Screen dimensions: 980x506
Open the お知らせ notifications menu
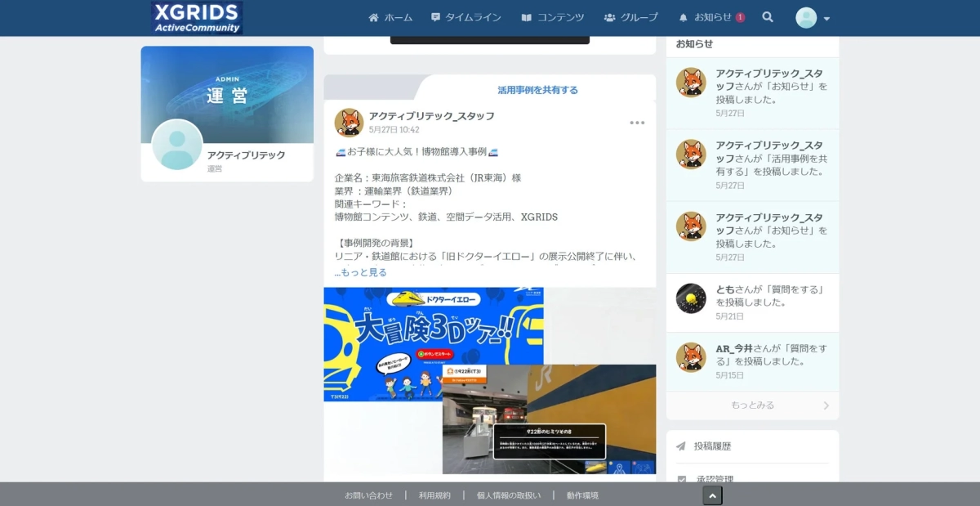711,17
